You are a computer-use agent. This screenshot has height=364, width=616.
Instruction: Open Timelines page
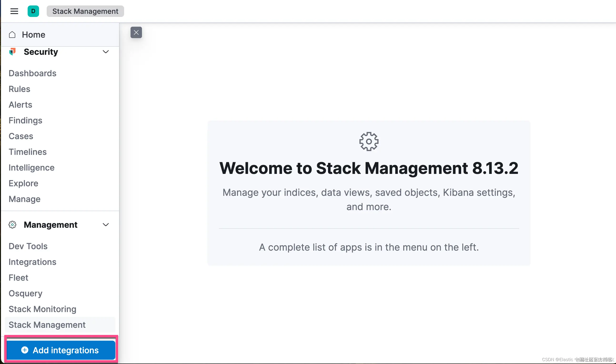(x=28, y=152)
